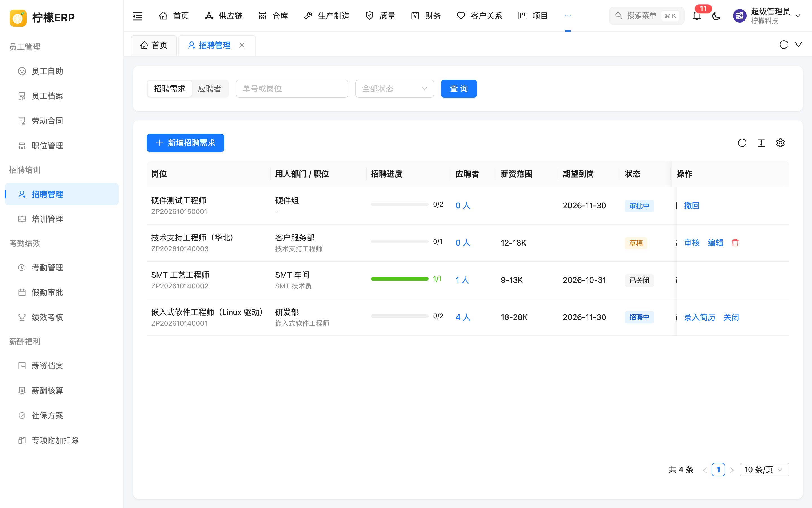Click 审核 for 技术支持工程师
812x508 pixels.
tap(692, 243)
